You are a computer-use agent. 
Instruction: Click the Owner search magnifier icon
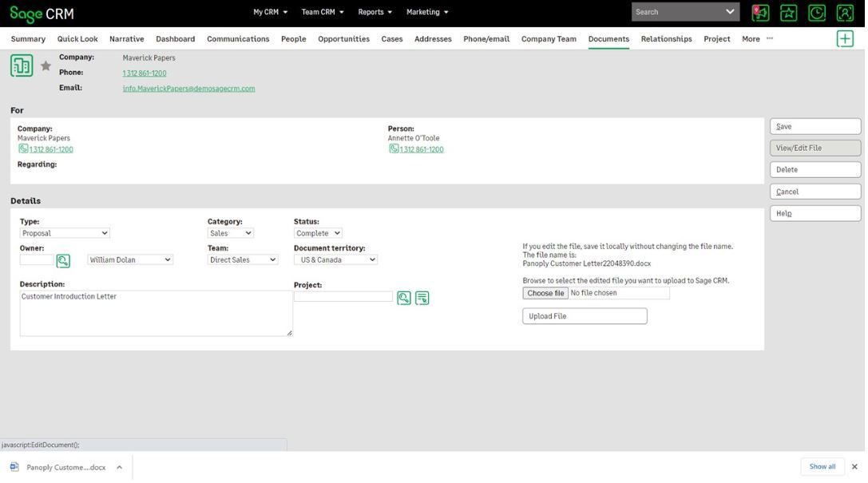click(63, 260)
